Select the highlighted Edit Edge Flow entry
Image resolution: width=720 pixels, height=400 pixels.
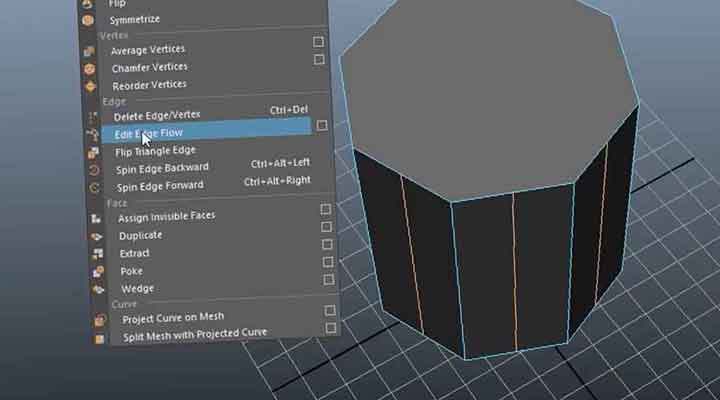[x=207, y=130]
